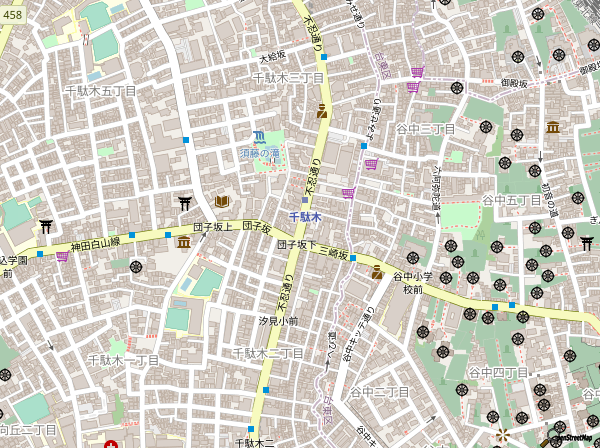Click the 須藤の滝 waterfall icon
Viewport: 600px width, 448px height.
pos(259,136)
